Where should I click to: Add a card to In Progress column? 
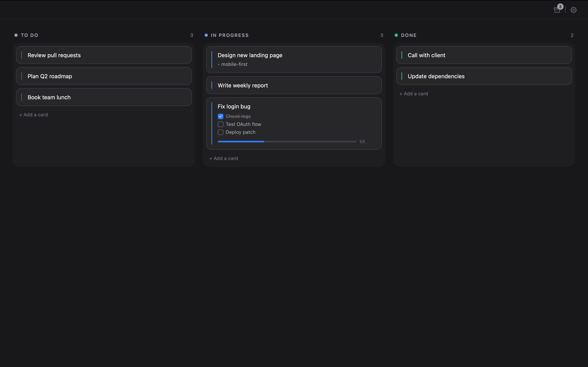224,158
